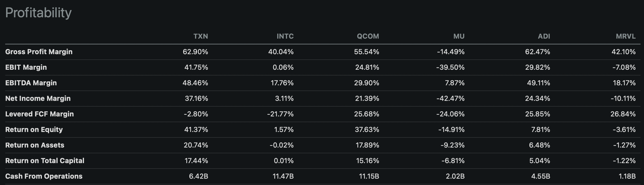The height and width of the screenshot is (185, 644).
Task: Select the Gross Profit Margin row label
Action: click(x=39, y=52)
